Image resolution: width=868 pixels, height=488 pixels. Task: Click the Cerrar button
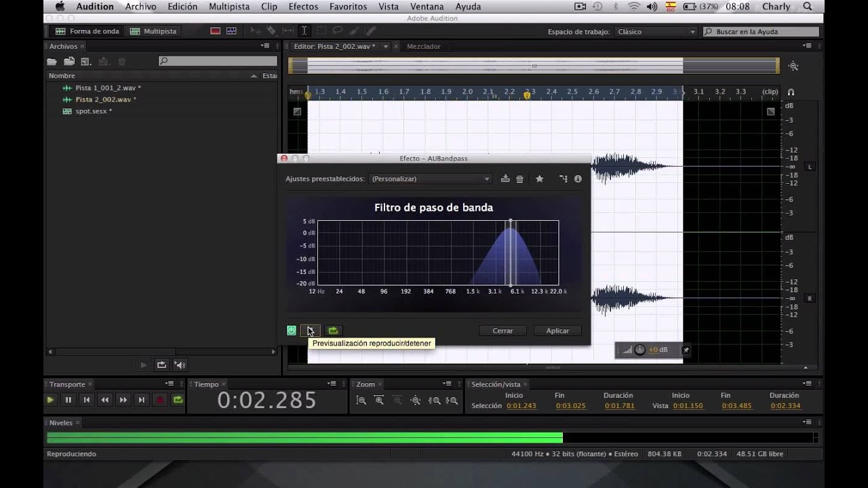tap(502, 331)
